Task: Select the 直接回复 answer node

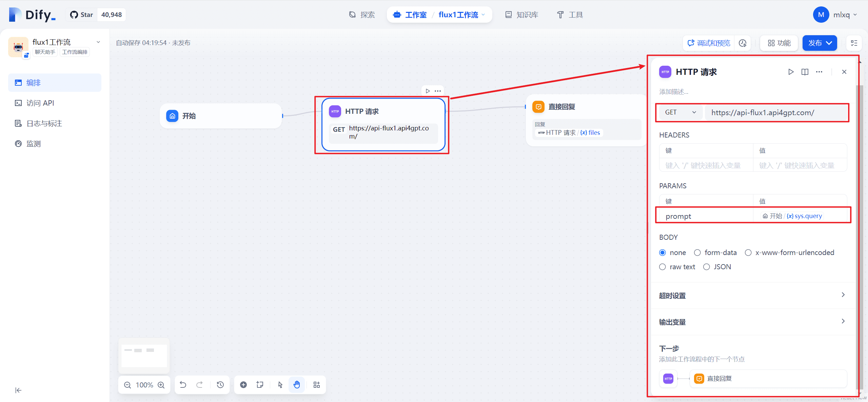Action: pyautogui.click(x=586, y=120)
